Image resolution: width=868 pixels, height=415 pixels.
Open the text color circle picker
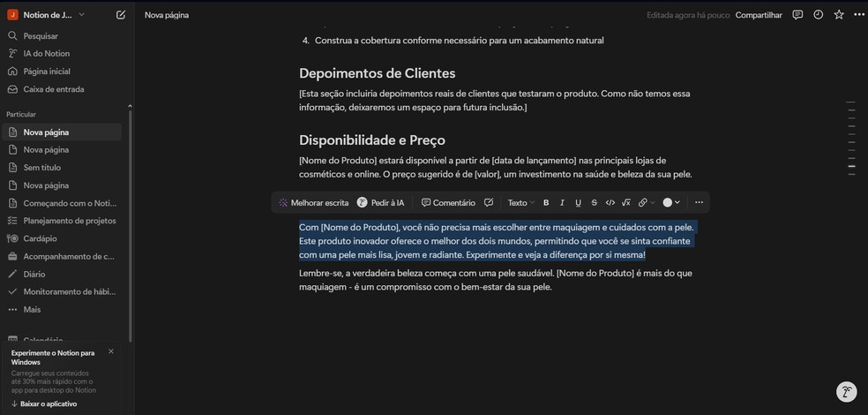pos(671,203)
